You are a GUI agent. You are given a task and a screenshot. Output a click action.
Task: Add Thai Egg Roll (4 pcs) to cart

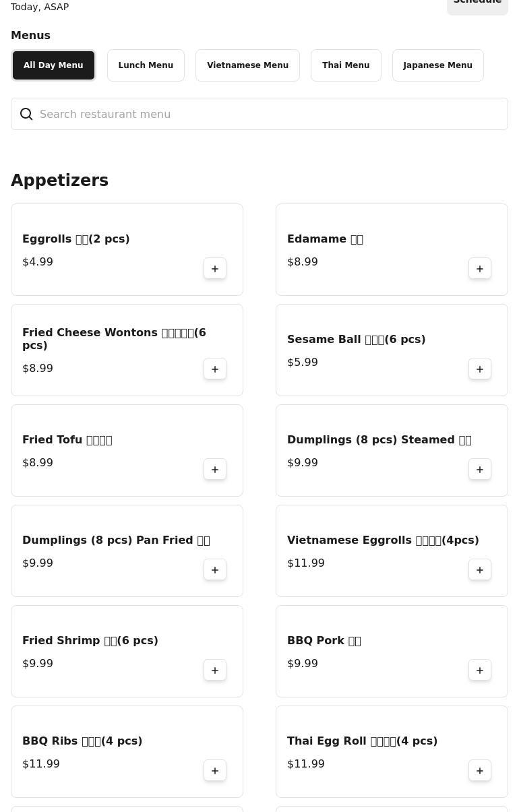tap(480, 771)
